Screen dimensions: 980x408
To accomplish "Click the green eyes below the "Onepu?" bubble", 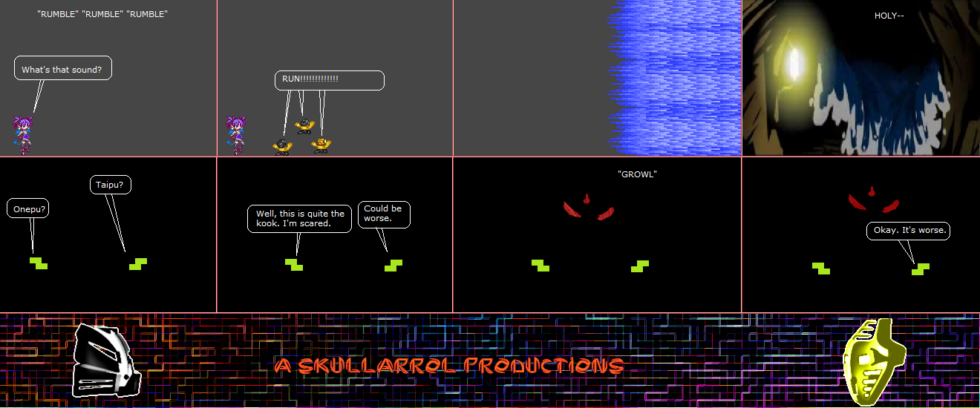I will [x=39, y=263].
